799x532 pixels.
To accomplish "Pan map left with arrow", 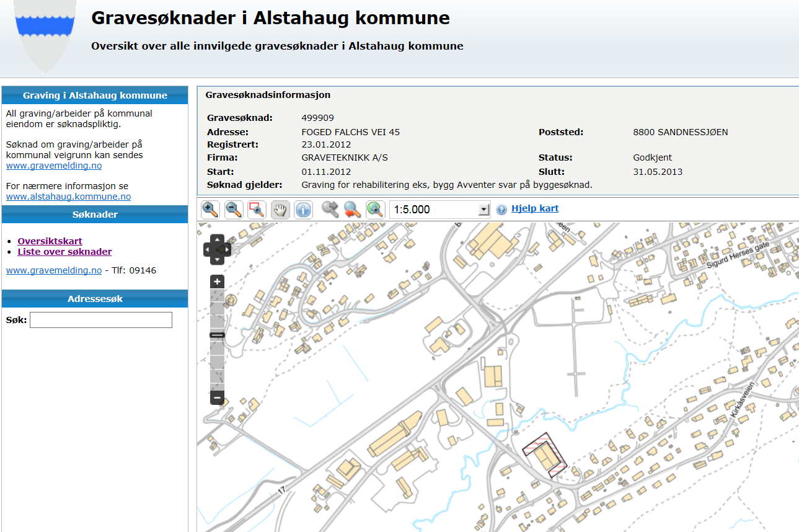I will 208,250.
